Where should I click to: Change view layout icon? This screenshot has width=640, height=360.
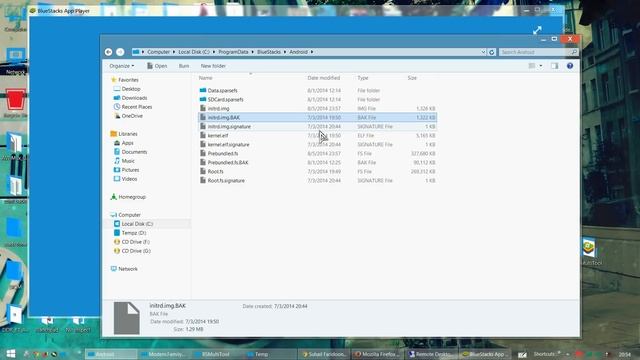click(x=532, y=66)
